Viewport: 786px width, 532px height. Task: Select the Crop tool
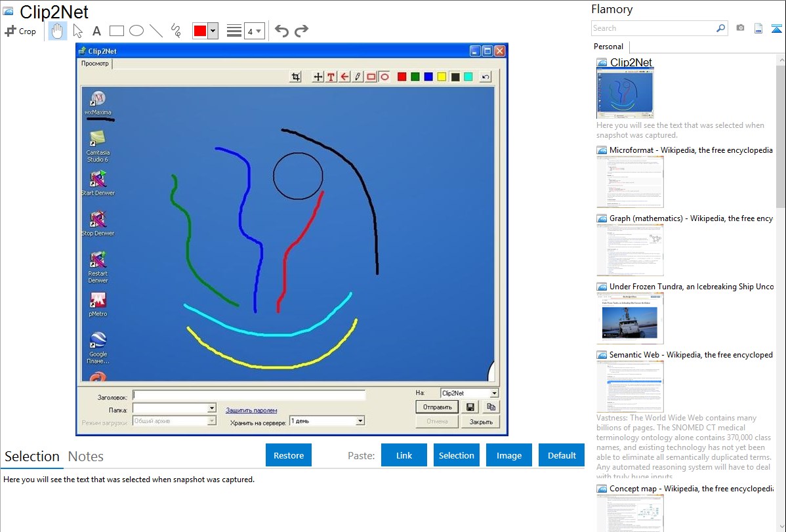pos(21,31)
